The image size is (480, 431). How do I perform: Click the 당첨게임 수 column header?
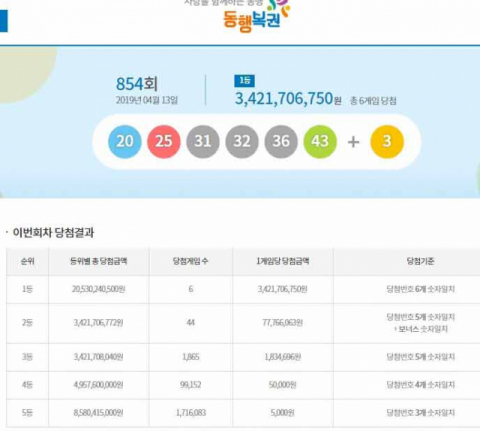pos(190,261)
